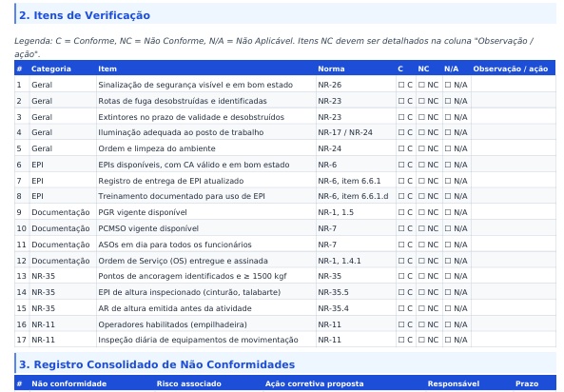Screen dimensions: 564x392
Task: Tick N/A for Operadores habilitados (empilhadeira)
Action: pos(448,324)
